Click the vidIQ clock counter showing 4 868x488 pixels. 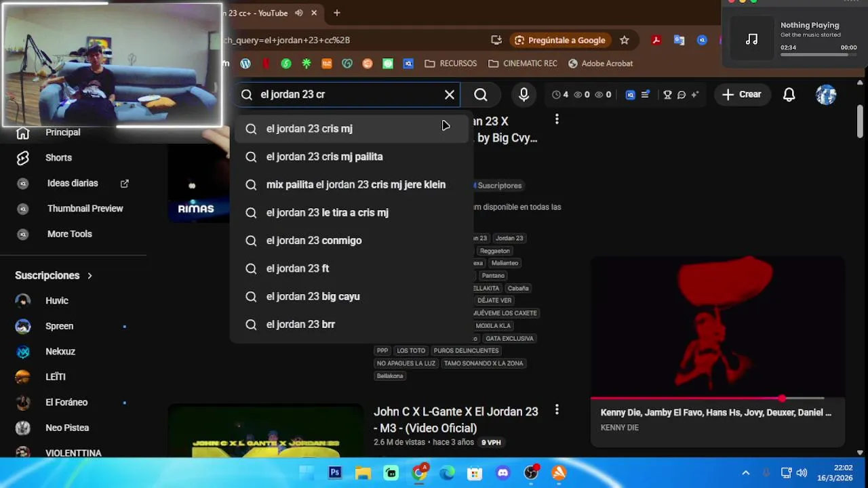coord(560,95)
